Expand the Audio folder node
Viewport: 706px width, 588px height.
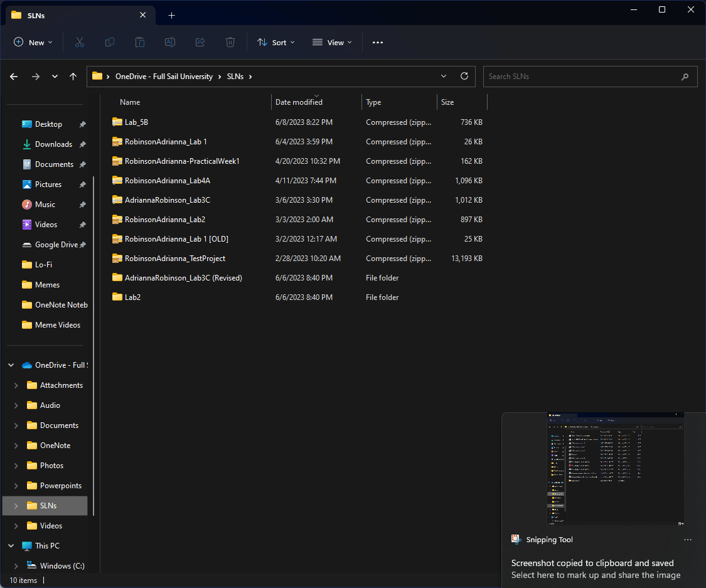[x=16, y=405]
